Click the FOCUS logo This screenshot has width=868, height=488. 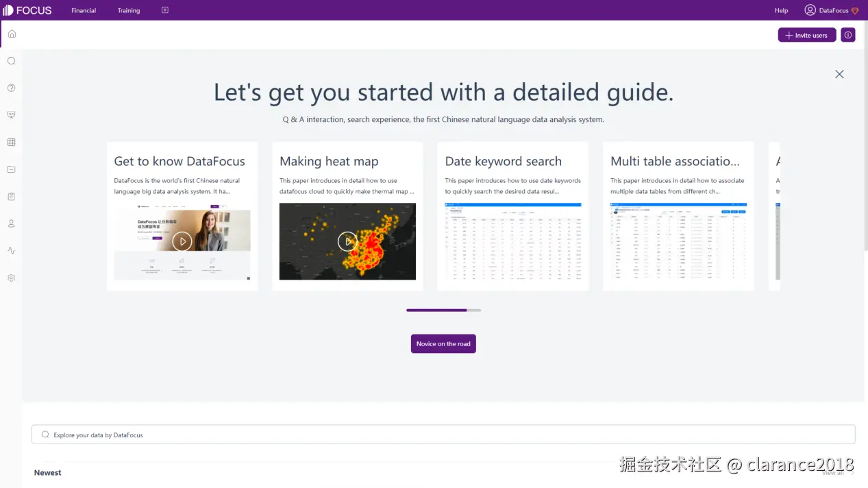27,10
